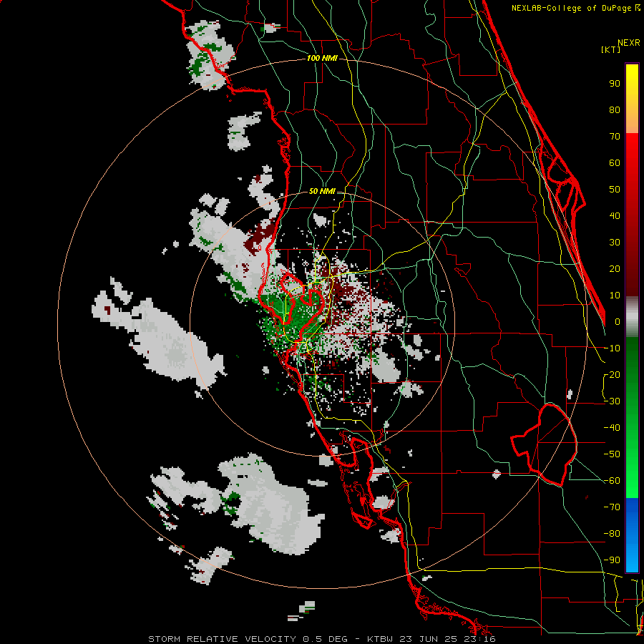Click the 100 NMI range ring label

(x=322, y=58)
